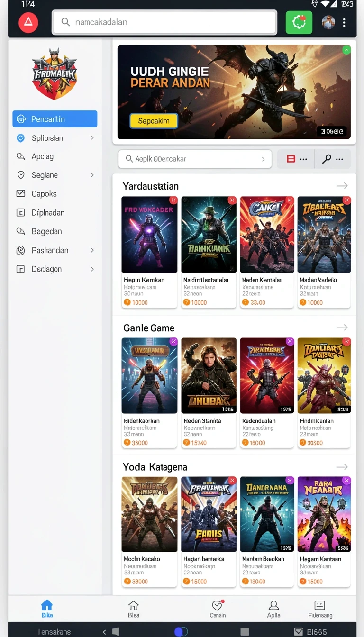Open the Madan Kadeilo game card
Viewport: 364px width, 637px height.
point(324,252)
